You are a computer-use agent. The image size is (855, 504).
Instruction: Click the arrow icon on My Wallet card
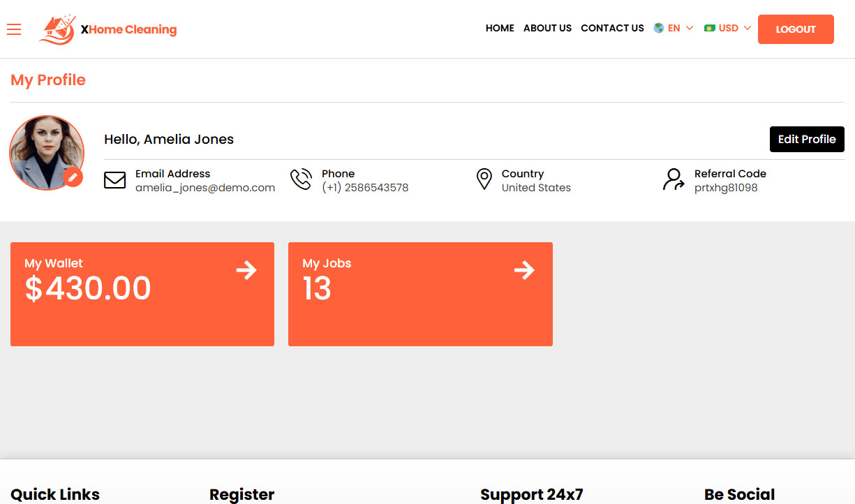[x=246, y=270]
